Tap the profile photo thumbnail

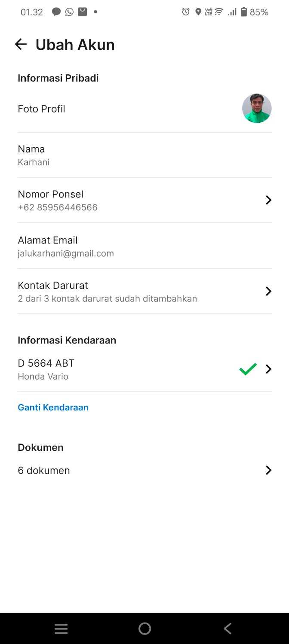[x=257, y=109]
